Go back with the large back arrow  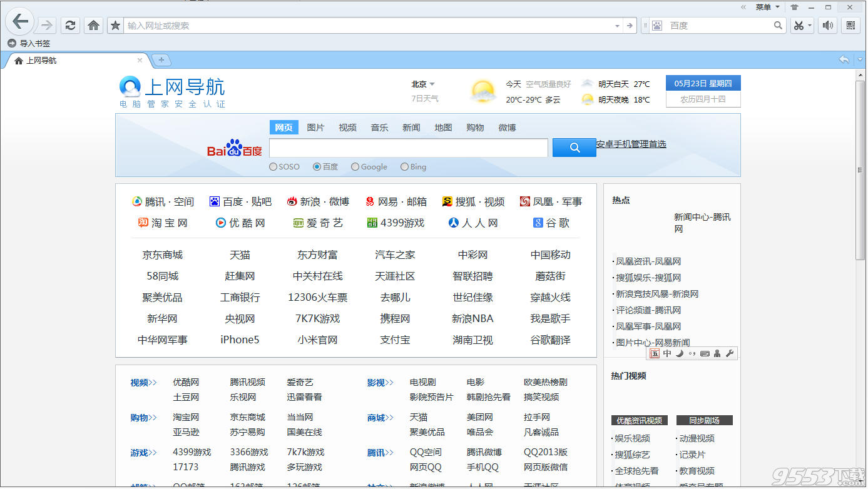pyautogui.click(x=19, y=22)
